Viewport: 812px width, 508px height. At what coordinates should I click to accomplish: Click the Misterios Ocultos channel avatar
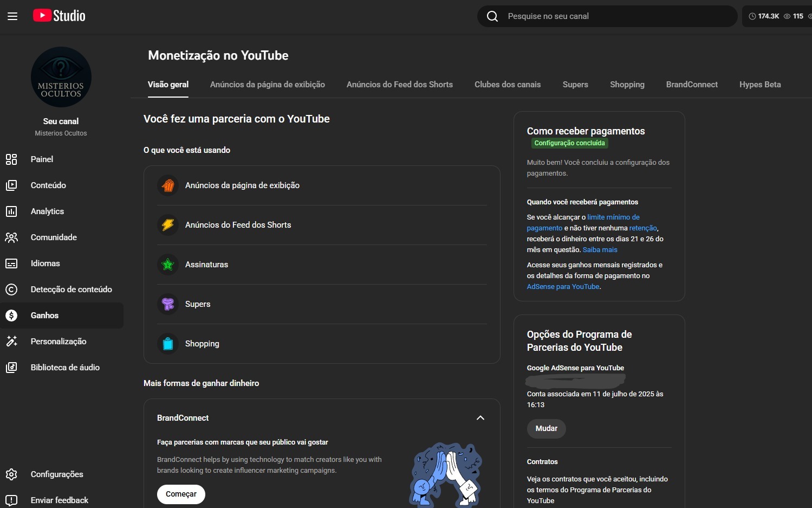click(x=61, y=77)
